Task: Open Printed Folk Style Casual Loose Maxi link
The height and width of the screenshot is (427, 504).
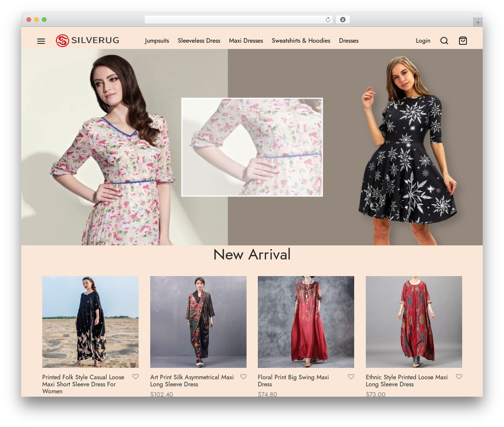Action: click(83, 384)
